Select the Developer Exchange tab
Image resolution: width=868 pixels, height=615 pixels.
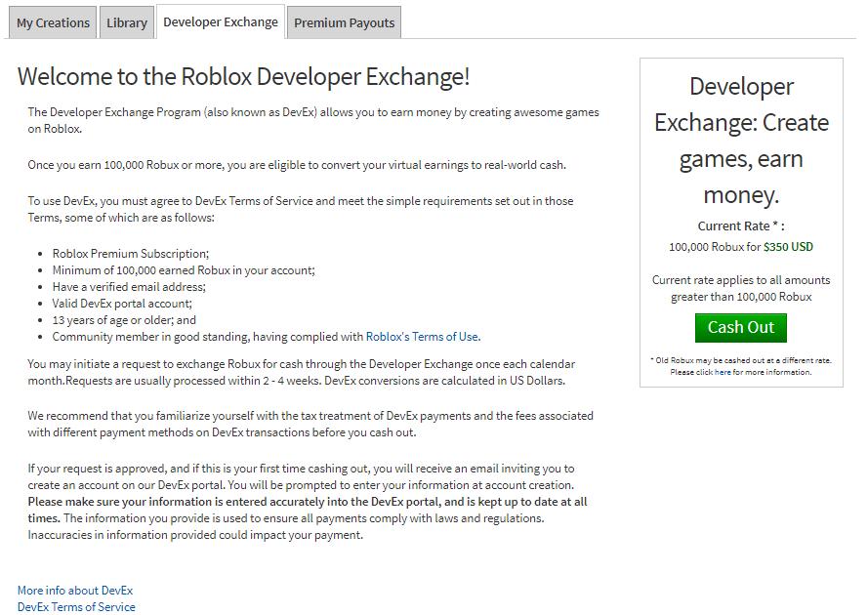pyautogui.click(x=221, y=22)
